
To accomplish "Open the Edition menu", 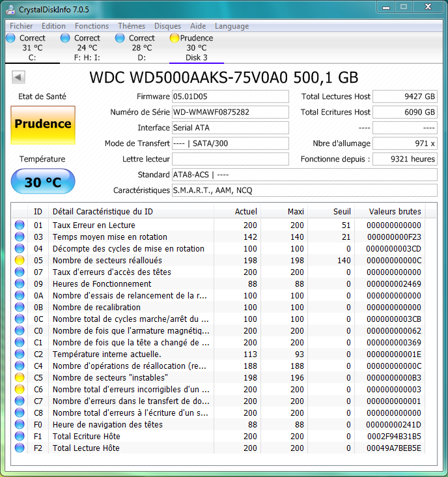I will pyautogui.click(x=53, y=26).
